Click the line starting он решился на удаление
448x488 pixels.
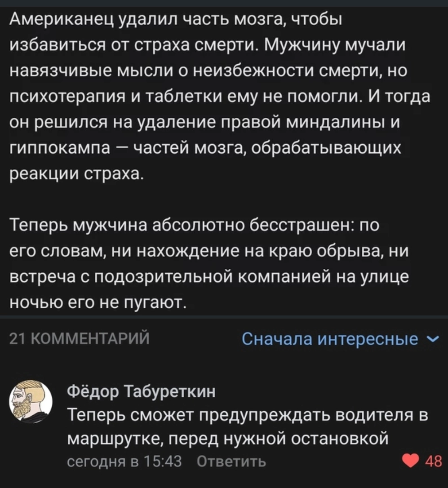point(204,123)
